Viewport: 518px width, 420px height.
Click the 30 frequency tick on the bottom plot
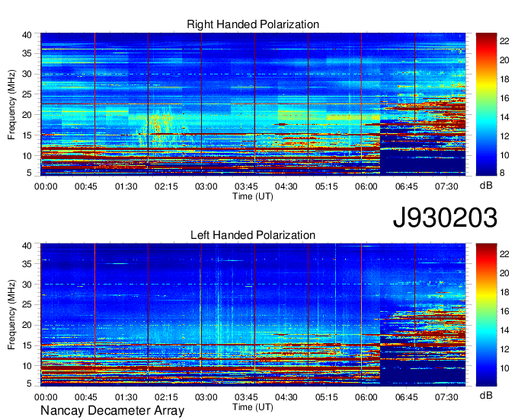27,285
